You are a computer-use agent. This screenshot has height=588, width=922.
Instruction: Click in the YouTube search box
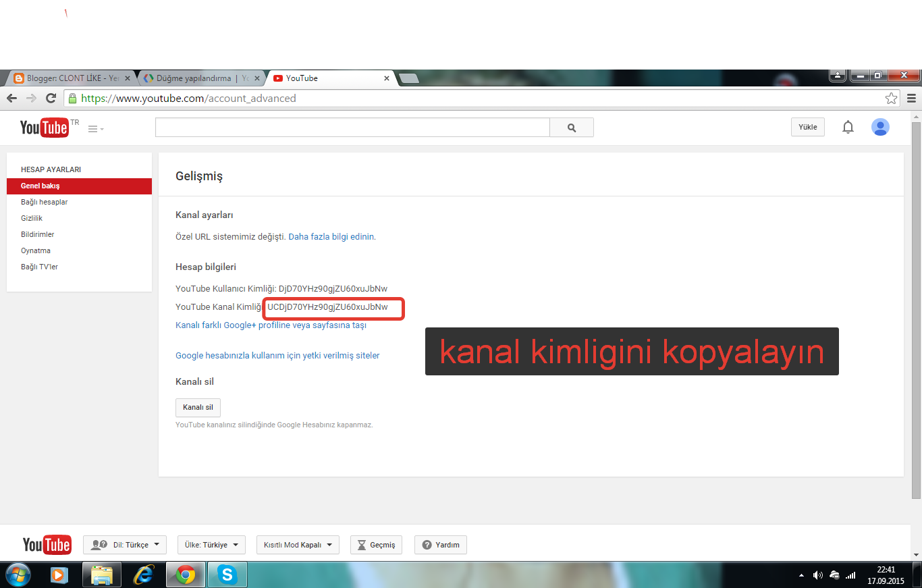[352, 128]
